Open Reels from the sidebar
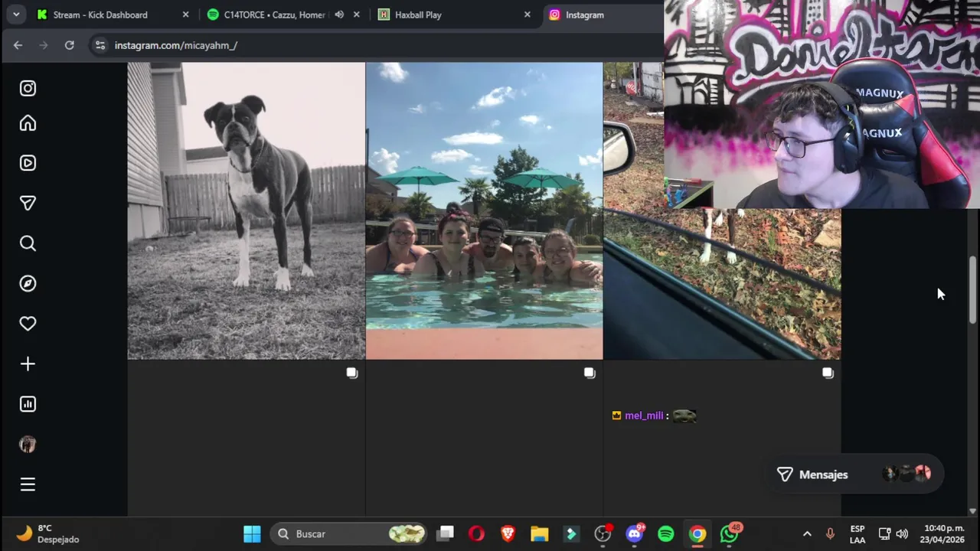The height and width of the screenshot is (551, 980). click(28, 163)
